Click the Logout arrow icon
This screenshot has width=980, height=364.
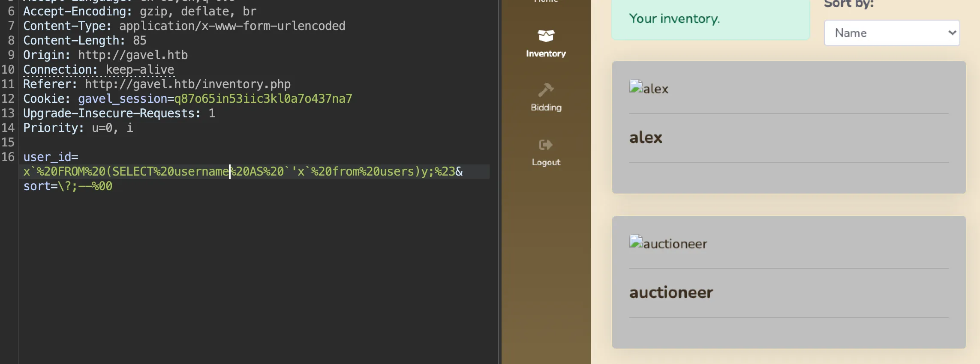tap(546, 145)
